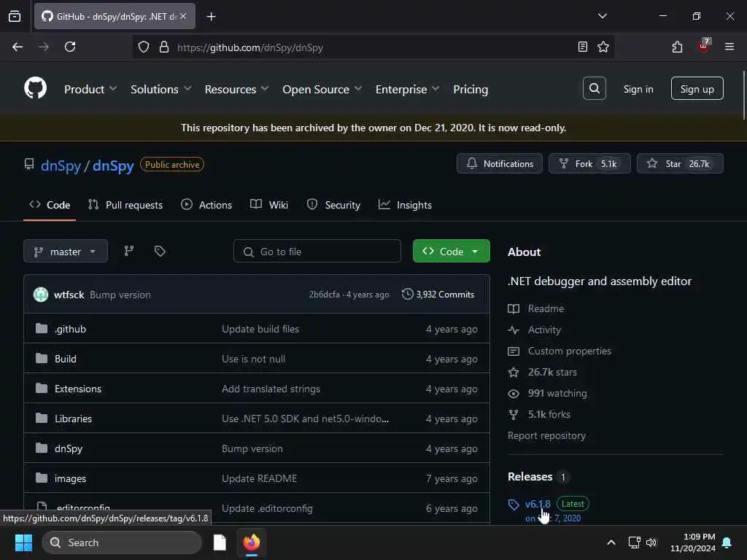This screenshot has width=747, height=560.
Task: Star the repository with Star button
Action: [x=680, y=163]
